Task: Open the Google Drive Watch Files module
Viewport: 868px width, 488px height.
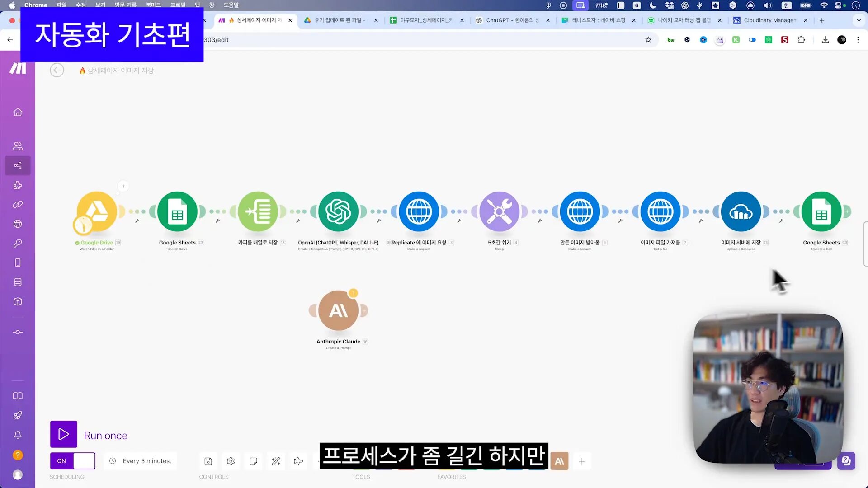Action: point(97,211)
